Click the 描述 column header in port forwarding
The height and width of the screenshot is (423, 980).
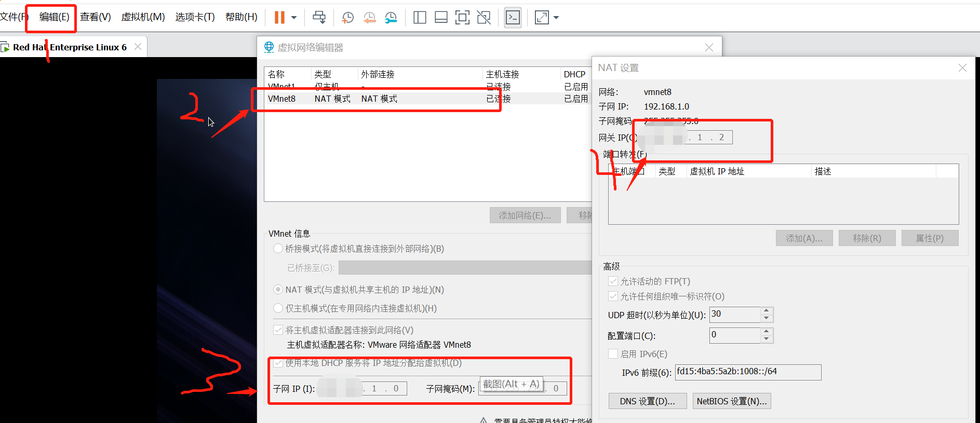[874, 171]
